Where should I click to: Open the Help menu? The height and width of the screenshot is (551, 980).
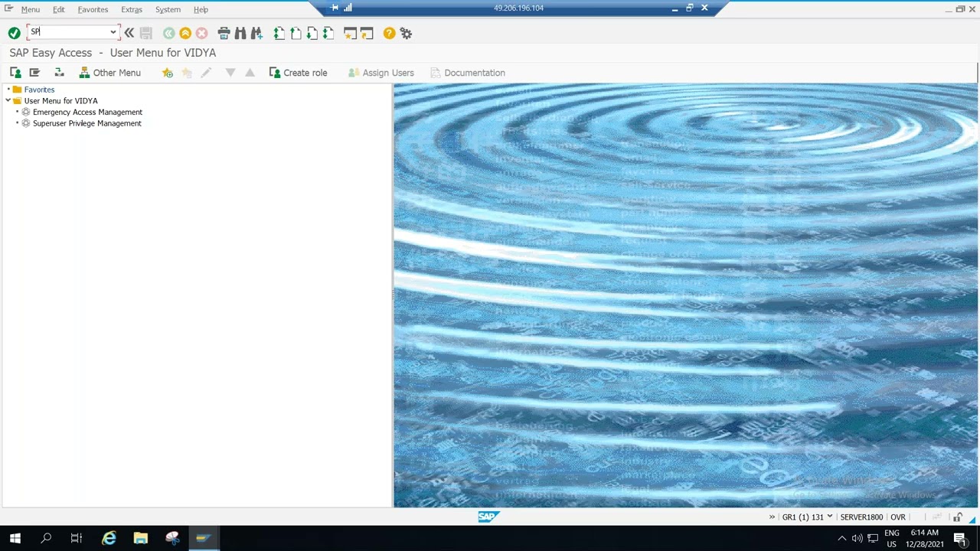[x=201, y=9]
